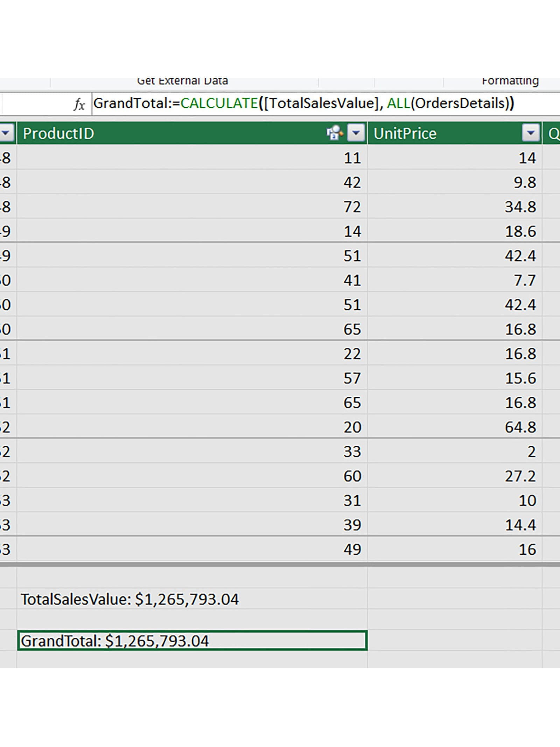Select the UnitPrice cell showing 27.2
Viewport: 560px width, 747px height.
[x=454, y=476]
